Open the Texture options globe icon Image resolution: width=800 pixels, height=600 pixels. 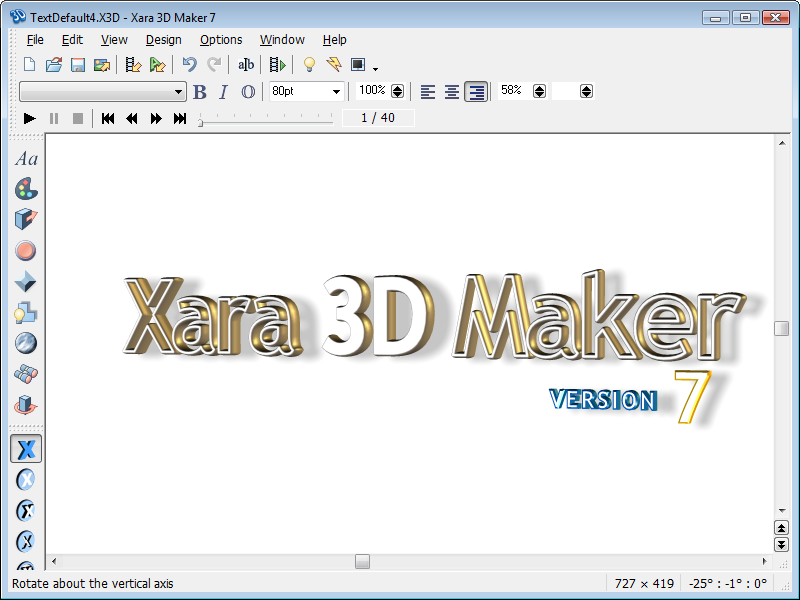click(26, 343)
